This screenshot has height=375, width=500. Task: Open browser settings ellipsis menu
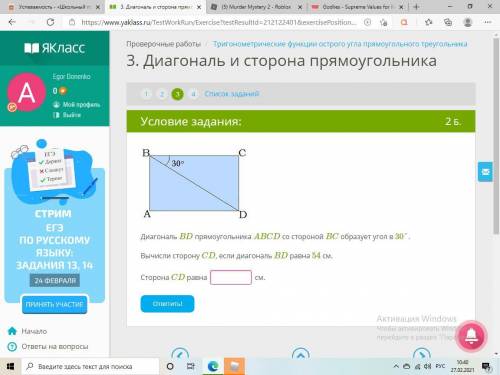488,22
